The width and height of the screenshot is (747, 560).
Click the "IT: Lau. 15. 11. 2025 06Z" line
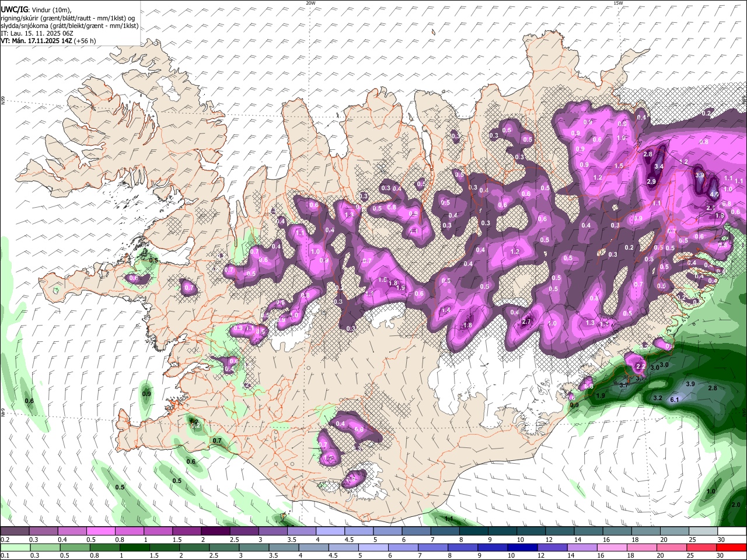click(37, 33)
